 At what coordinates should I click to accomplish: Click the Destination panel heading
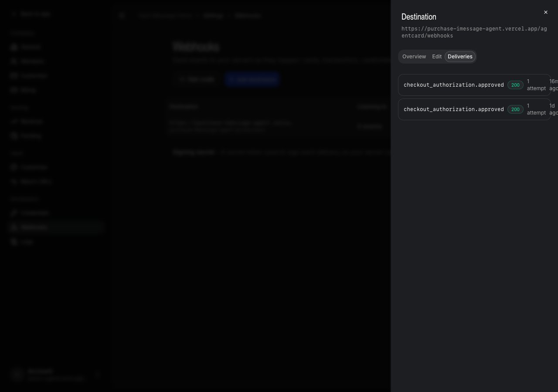(418, 17)
